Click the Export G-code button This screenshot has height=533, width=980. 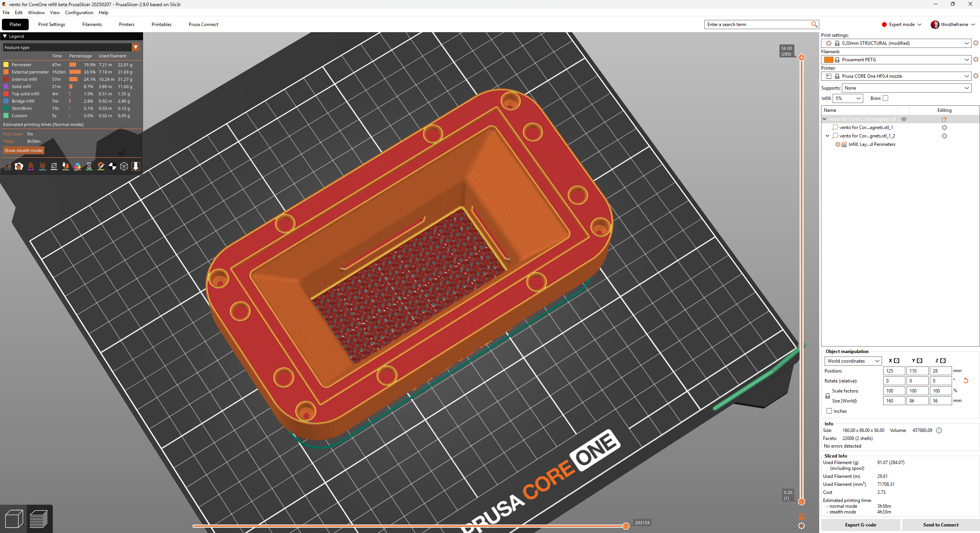tap(860, 525)
